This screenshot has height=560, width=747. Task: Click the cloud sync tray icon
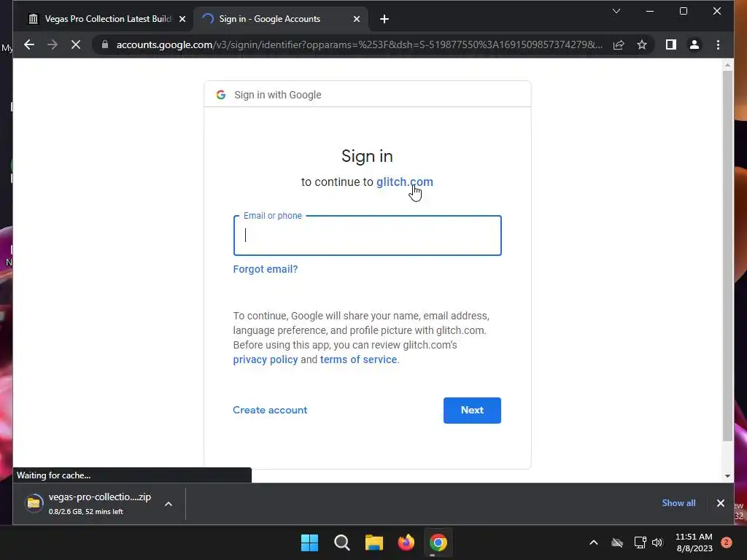point(617,542)
